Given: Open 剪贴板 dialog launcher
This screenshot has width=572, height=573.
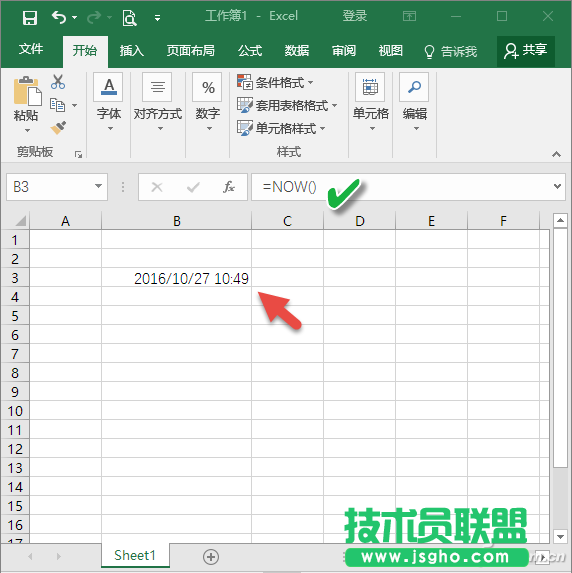Looking at the screenshot, I should coord(78,155).
